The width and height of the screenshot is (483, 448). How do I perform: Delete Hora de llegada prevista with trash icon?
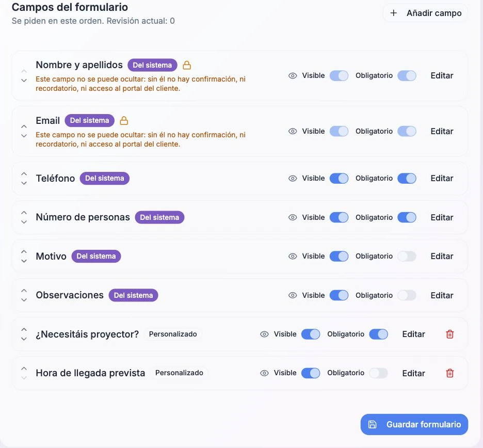[450, 373]
